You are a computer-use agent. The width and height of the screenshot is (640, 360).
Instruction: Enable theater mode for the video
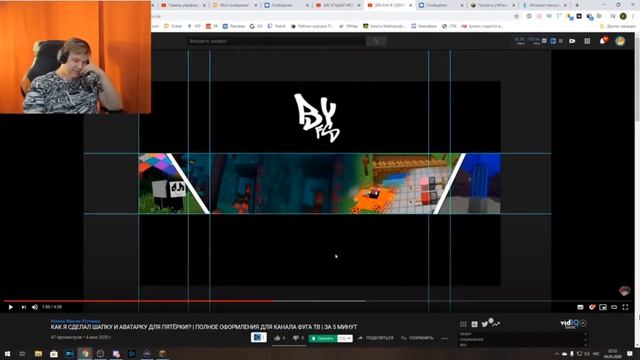(x=614, y=307)
